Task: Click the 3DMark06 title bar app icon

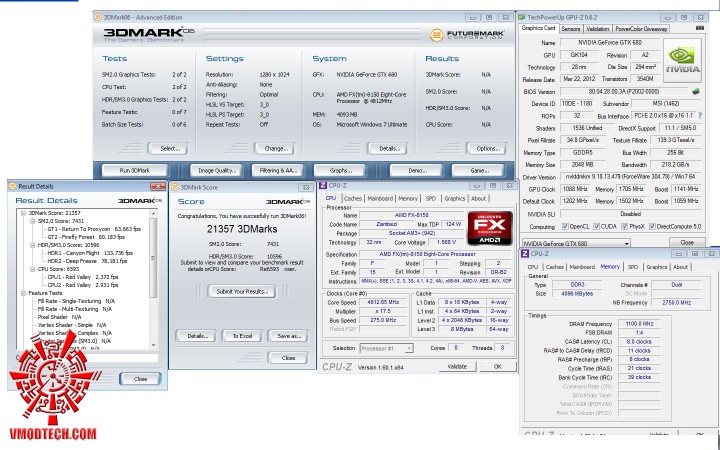Action: coord(98,17)
